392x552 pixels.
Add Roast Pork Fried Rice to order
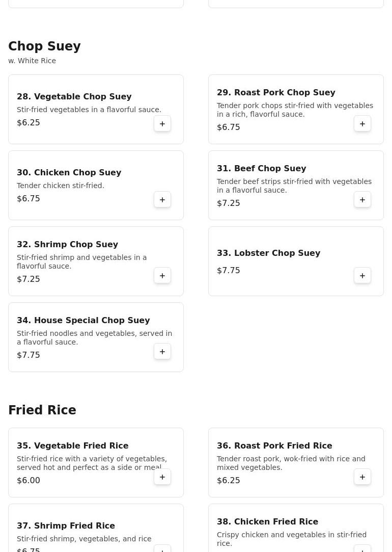(362, 477)
